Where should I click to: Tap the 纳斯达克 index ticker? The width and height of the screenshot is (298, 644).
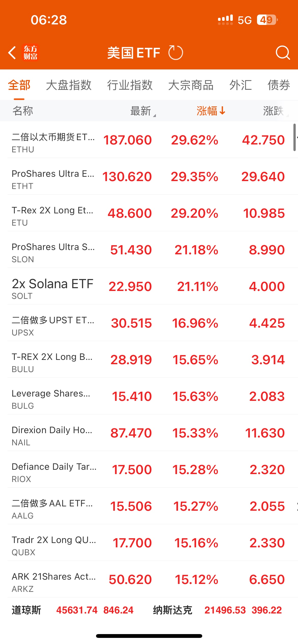[x=217, y=610]
